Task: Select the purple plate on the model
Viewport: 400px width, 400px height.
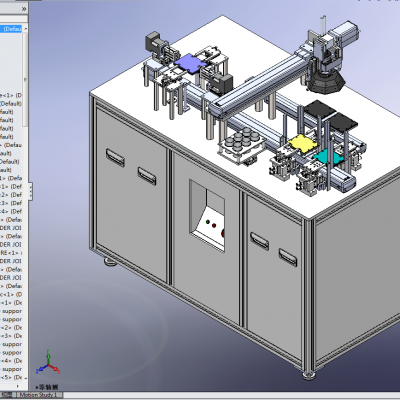Action: (189, 63)
